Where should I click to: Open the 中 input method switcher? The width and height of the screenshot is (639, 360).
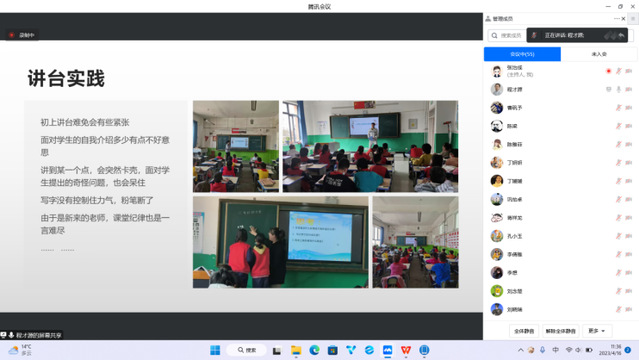pos(555,350)
